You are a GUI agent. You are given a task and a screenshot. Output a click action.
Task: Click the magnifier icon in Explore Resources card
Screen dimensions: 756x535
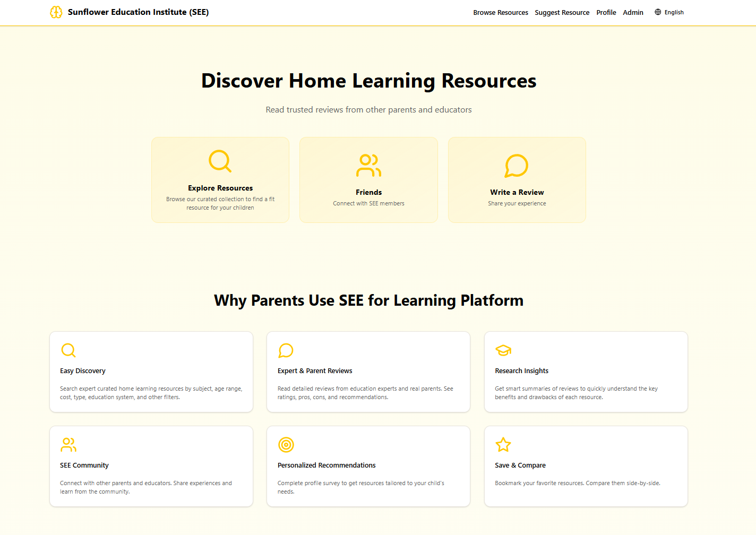(220, 161)
